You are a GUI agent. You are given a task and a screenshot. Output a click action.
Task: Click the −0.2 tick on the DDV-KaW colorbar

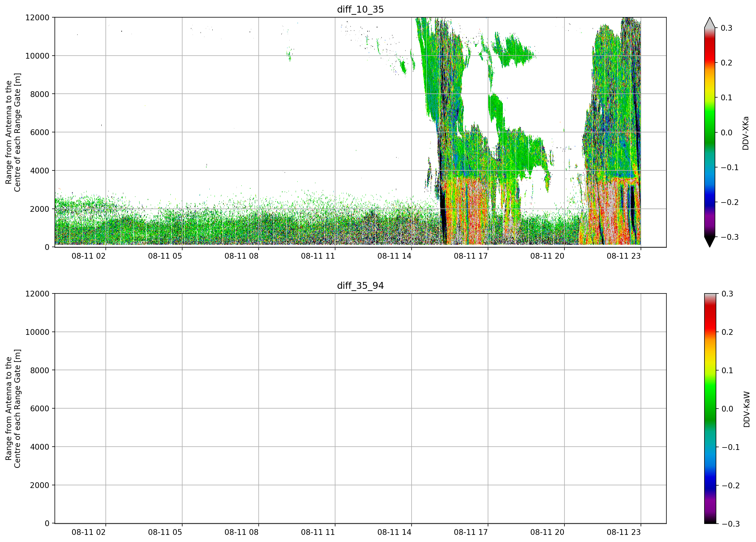pyautogui.click(x=730, y=485)
